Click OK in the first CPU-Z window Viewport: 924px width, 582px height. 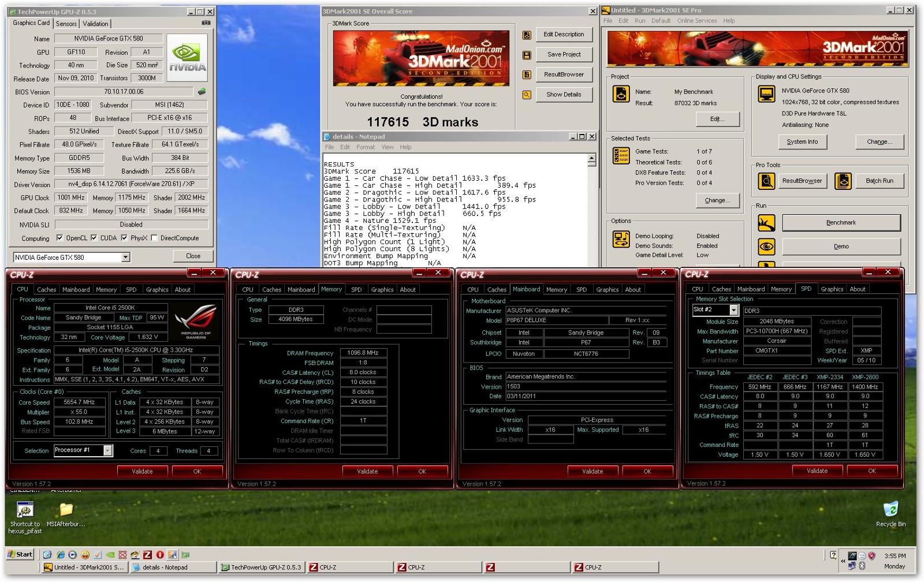197,472
